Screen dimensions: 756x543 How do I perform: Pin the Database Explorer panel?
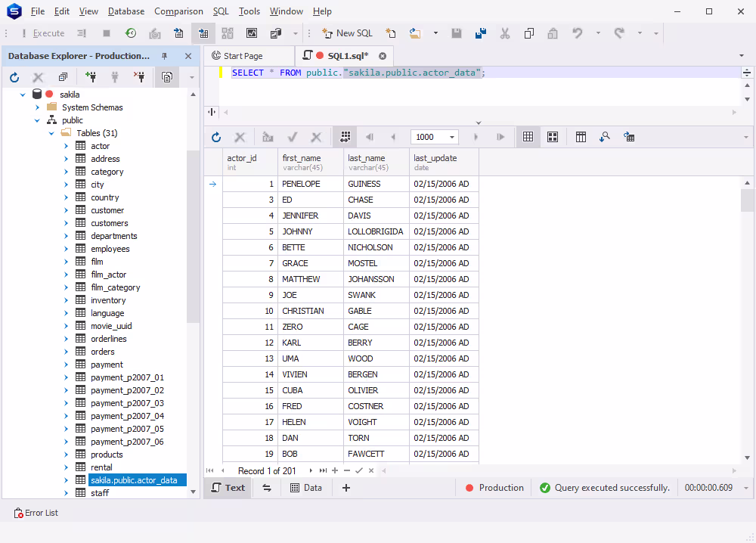(164, 56)
